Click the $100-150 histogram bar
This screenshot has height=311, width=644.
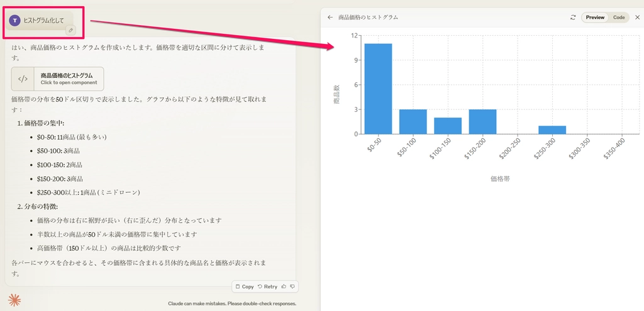coord(447,126)
